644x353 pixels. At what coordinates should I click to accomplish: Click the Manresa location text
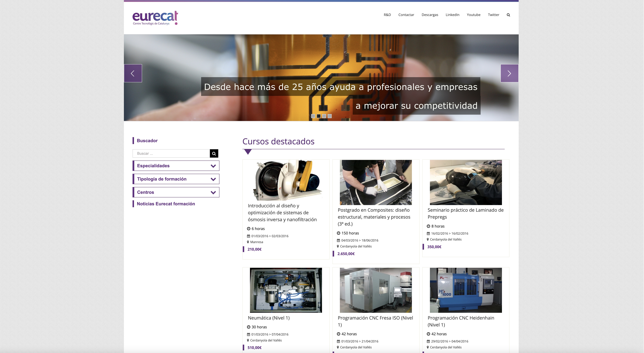click(x=256, y=242)
